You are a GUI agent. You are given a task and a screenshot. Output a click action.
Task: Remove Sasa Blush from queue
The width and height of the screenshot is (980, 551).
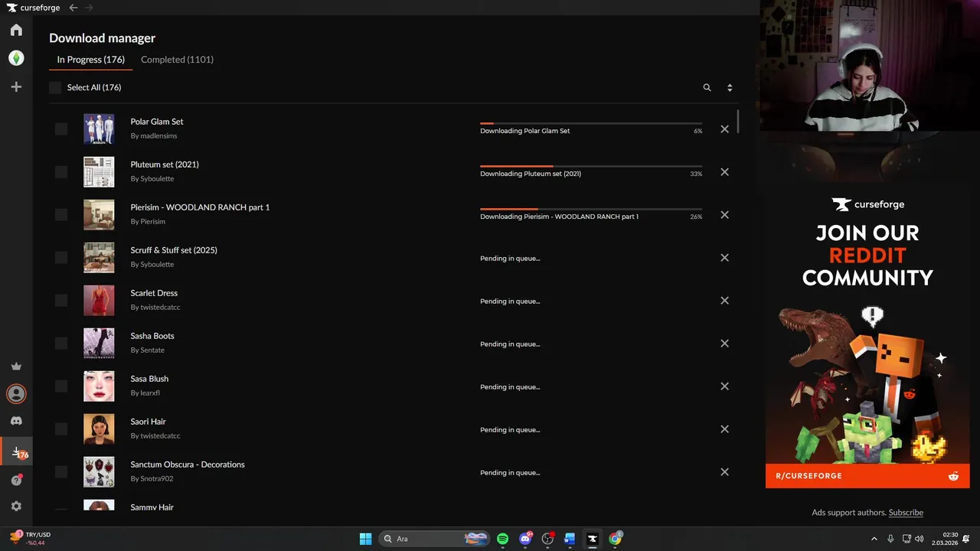click(x=724, y=386)
